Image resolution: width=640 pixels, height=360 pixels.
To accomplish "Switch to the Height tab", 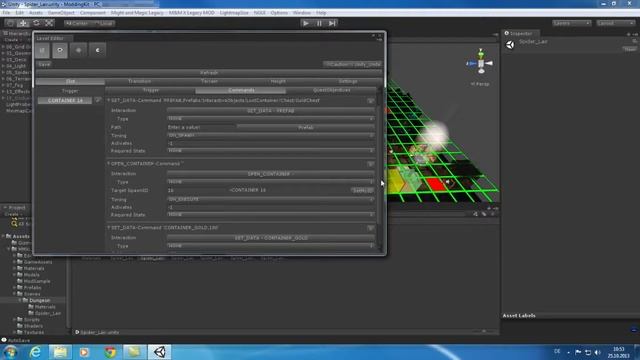I will point(278,81).
